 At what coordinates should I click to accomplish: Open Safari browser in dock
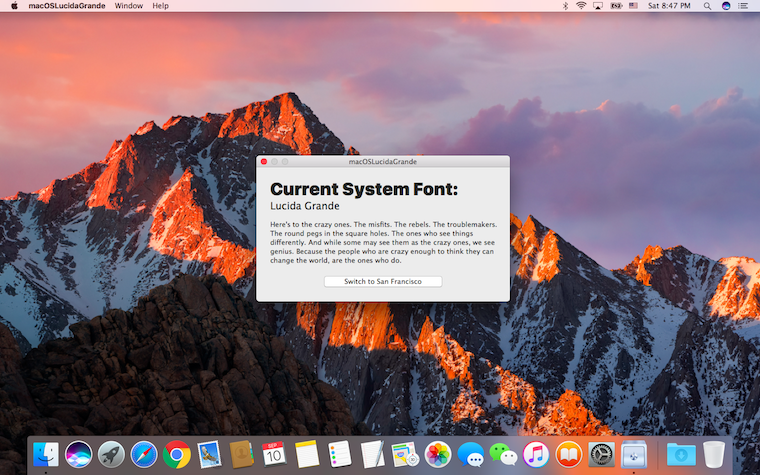coord(144,454)
